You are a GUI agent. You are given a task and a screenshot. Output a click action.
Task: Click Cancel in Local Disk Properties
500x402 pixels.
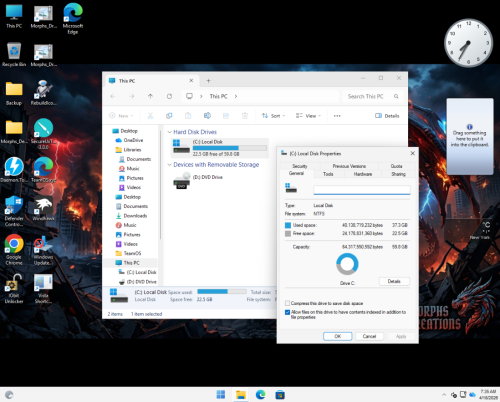tap(369, 336)
